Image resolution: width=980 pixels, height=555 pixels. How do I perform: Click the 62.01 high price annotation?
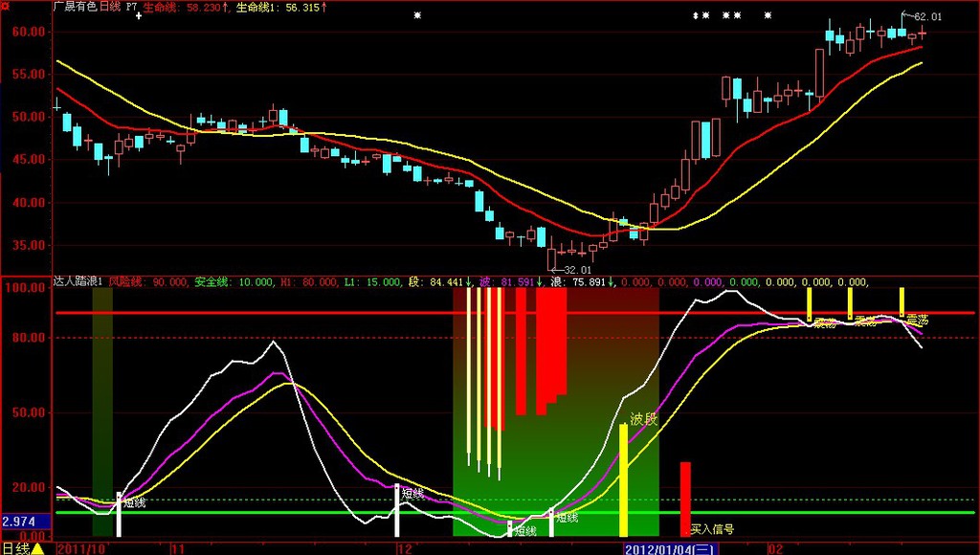click(928, 16)
